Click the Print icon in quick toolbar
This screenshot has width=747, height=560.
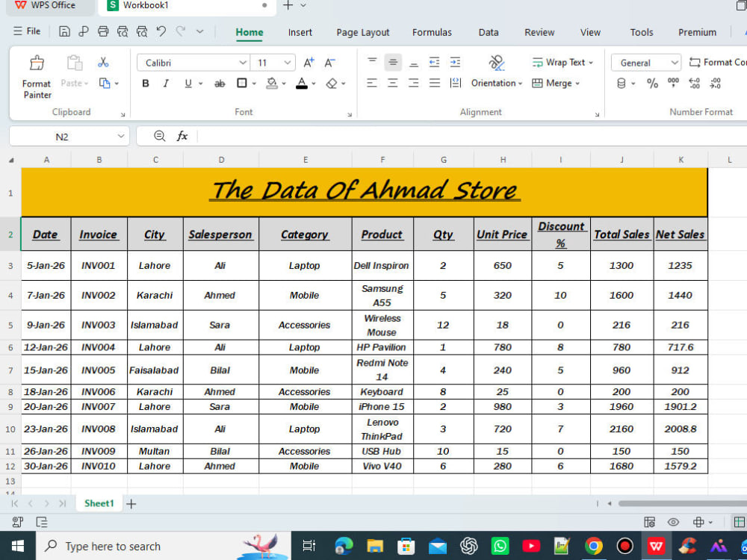(103, 31)
